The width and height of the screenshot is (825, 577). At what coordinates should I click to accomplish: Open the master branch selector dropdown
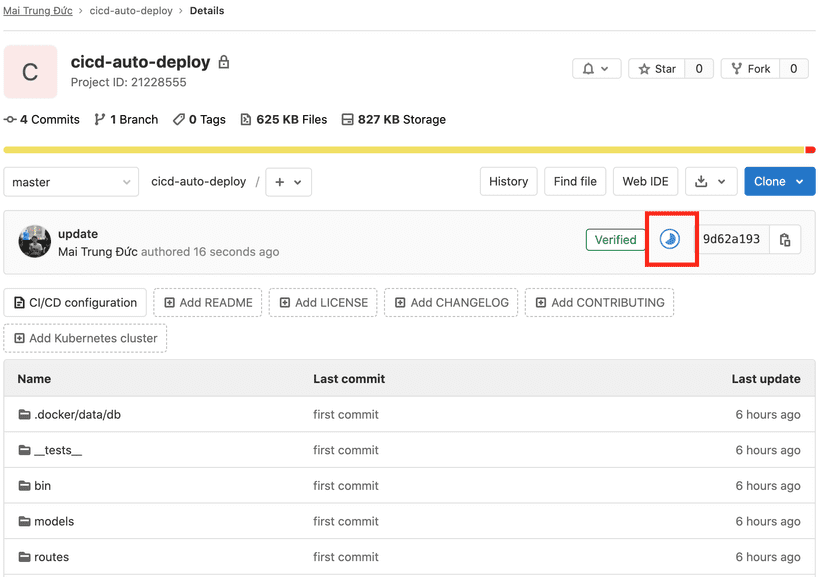pos(70,182)
